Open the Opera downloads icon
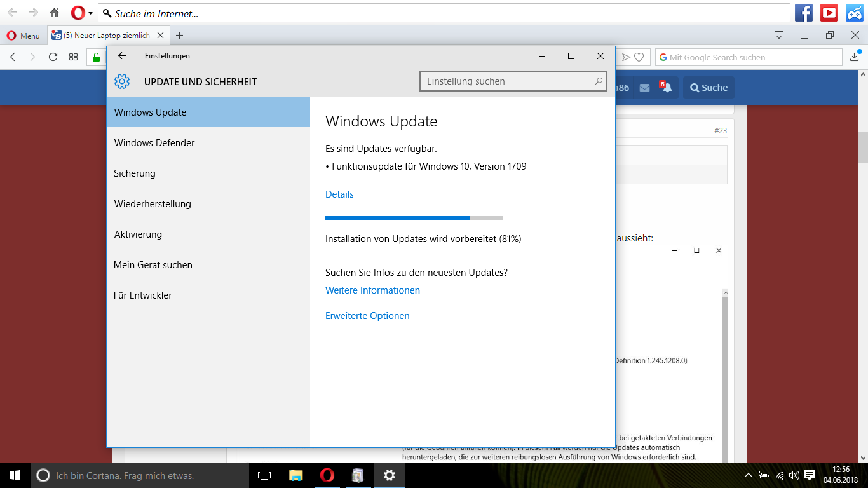This screenshot has width=868, height=488. click(855, 57)
